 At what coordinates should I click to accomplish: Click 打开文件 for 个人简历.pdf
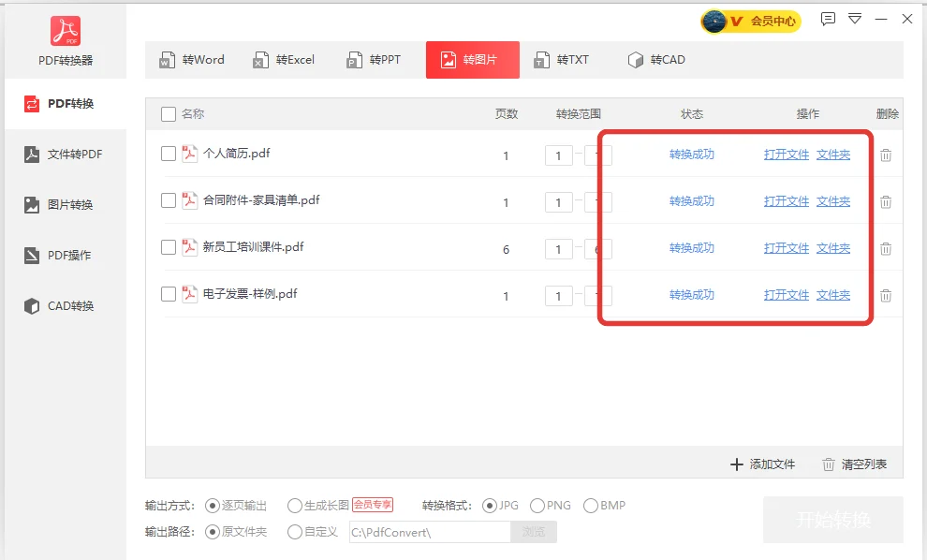pyautogui.click(x=787, y=155)
